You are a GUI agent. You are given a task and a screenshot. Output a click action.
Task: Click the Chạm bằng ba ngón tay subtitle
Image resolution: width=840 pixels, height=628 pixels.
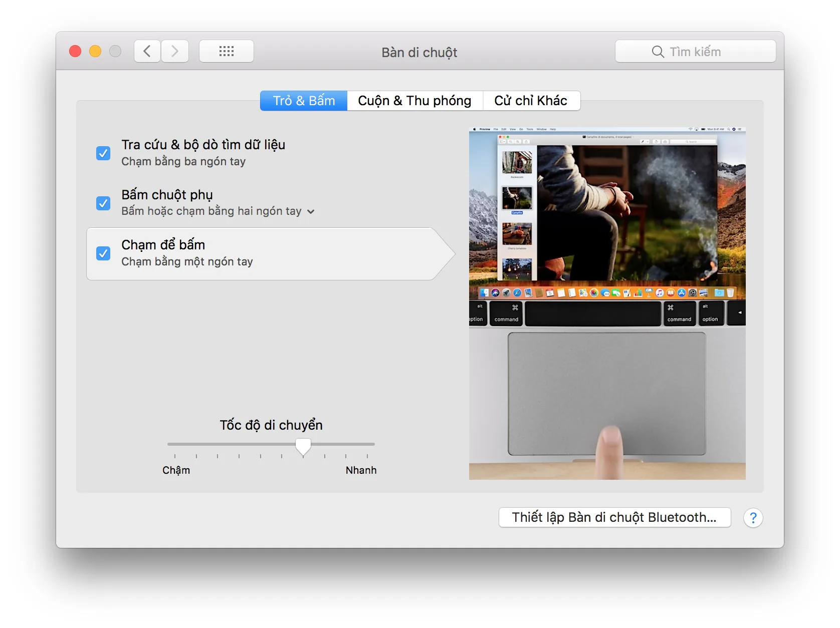pos(183,161)
